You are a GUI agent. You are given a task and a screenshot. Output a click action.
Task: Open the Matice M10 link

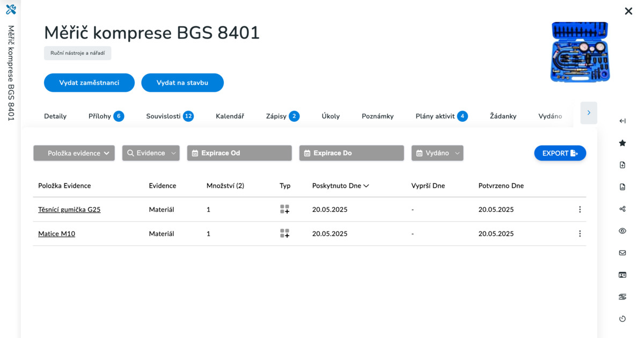pos(56,233)
